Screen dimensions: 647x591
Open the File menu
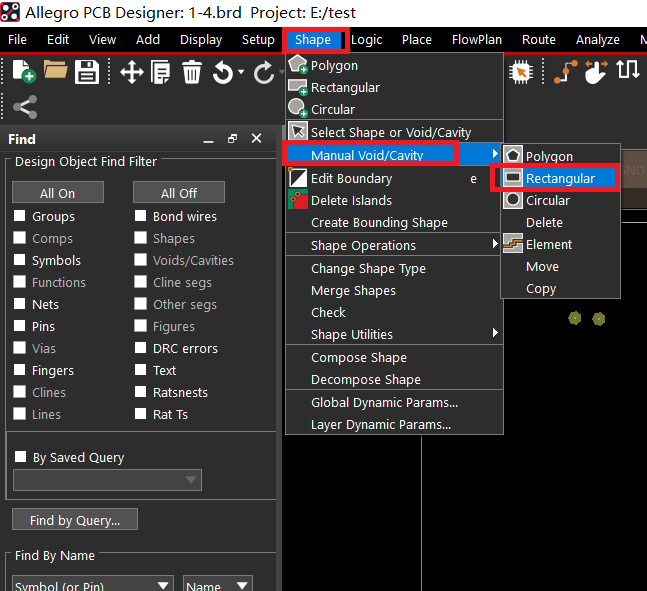[17, 40]
